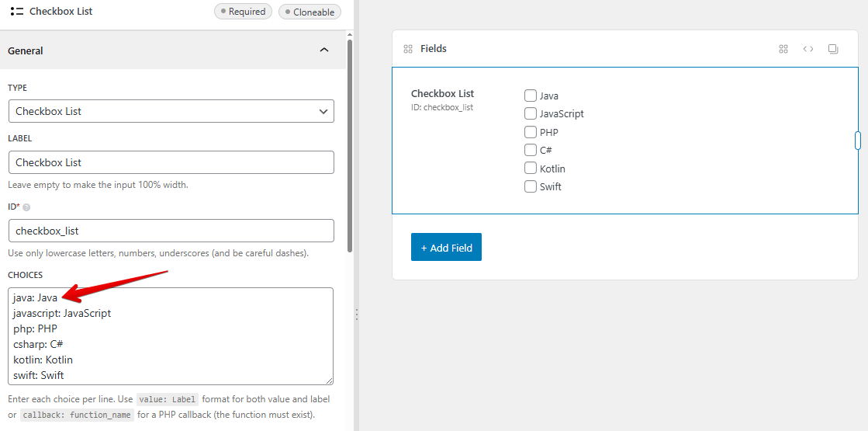Open the grid view icon in the Fields header
The width and height of the screenshot is (868, 431).
click(x=783, y=49)
